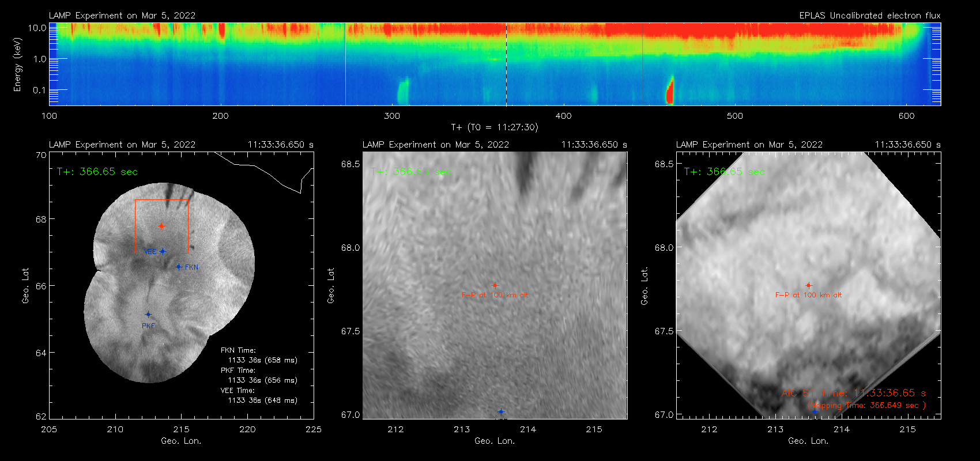Click the blue FKN station marker

(179, 267)
